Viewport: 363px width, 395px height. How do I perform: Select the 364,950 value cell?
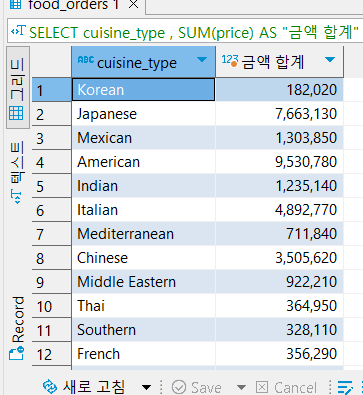(x=279, y=306)
